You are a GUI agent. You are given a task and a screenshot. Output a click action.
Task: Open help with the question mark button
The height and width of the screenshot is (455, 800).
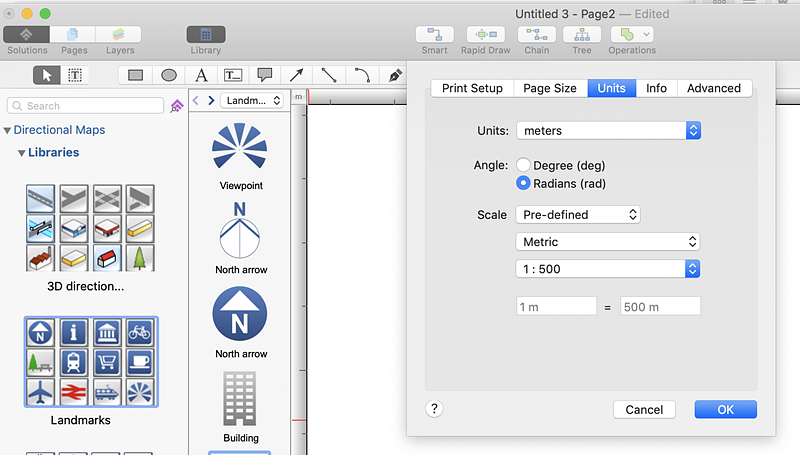click(x=434, y=409)
